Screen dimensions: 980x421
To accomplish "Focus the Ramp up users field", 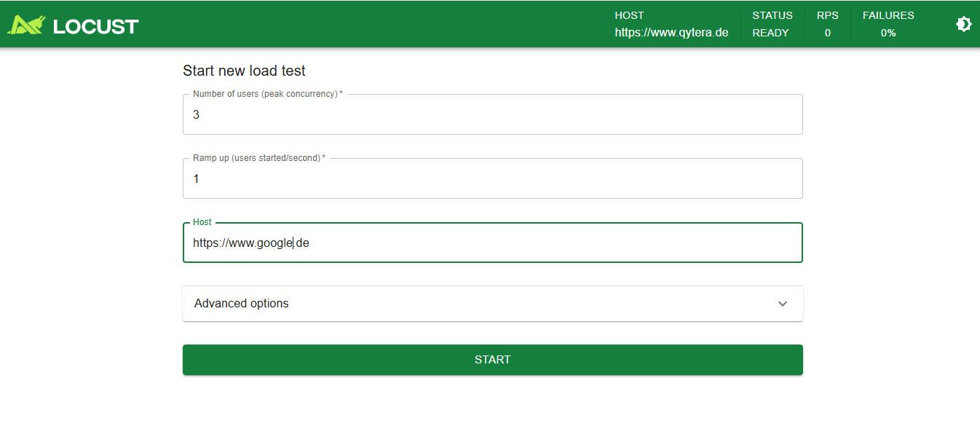I will 492,178.
